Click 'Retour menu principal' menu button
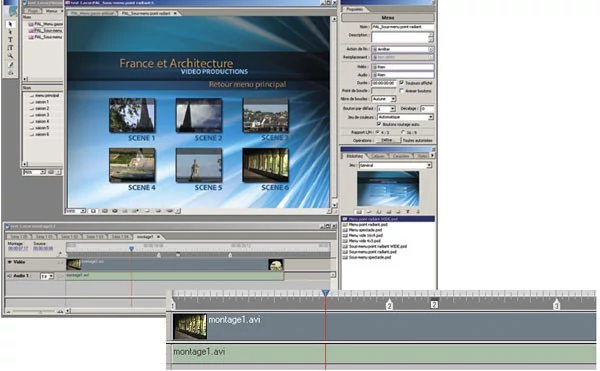600x371 pixels. click(247, 84)
